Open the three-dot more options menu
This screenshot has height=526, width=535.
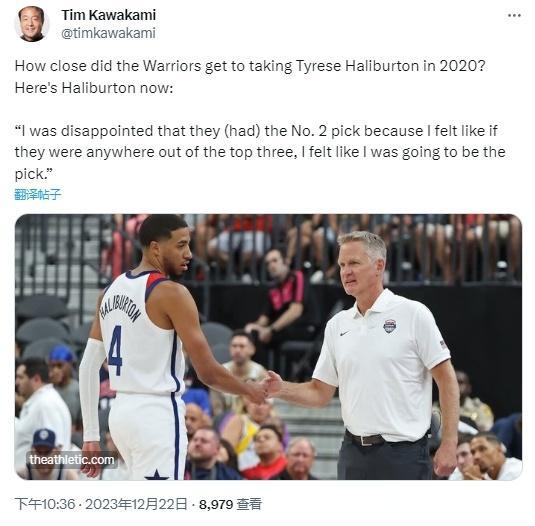pyautogui.click(x=514, y=15)
